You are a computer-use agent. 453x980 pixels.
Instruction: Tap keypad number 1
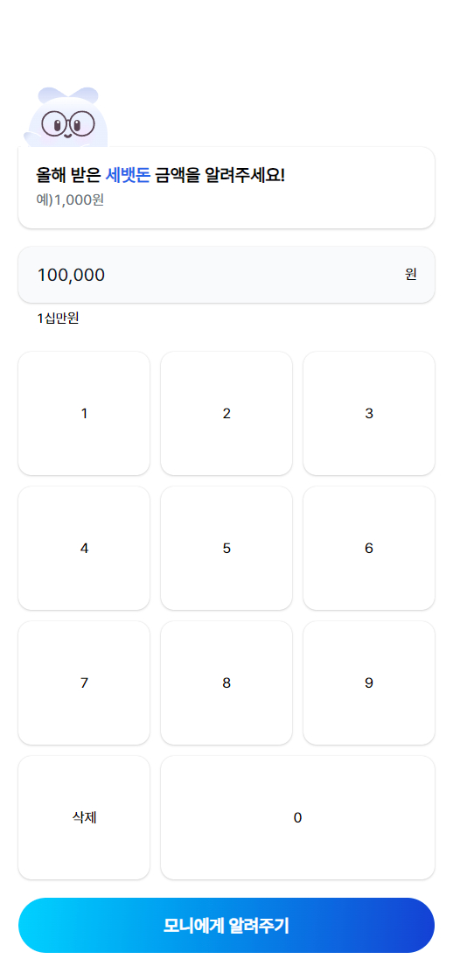pyautogui.click(x=84, y=413)
